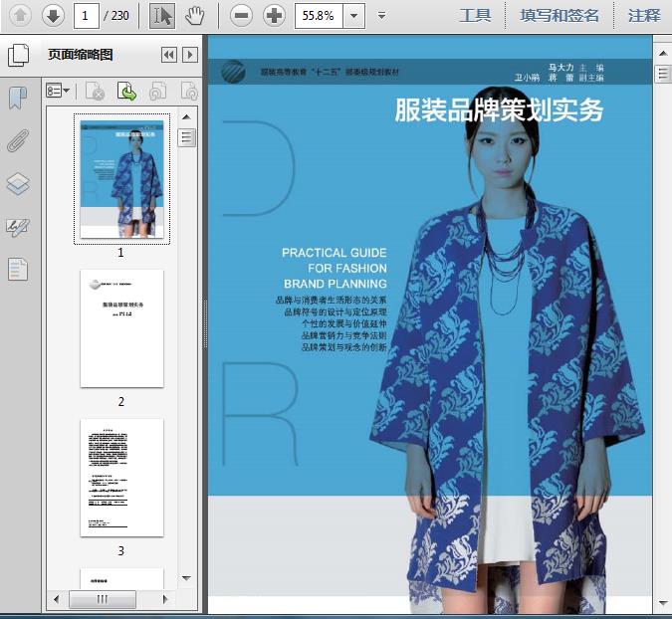Image resolution: width=672 pixels, height=619 pixels.
Task: Click the rotate pages counterclockwise icon
Action: coord(158,92)
